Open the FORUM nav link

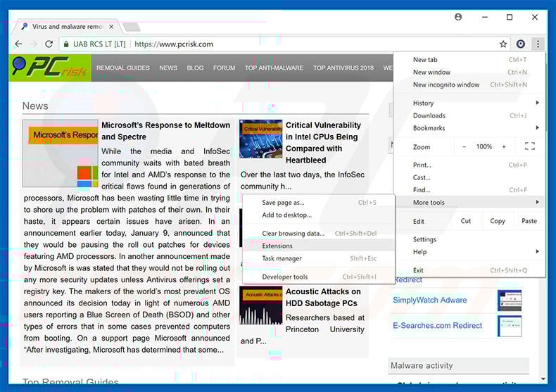pos(224,68)
